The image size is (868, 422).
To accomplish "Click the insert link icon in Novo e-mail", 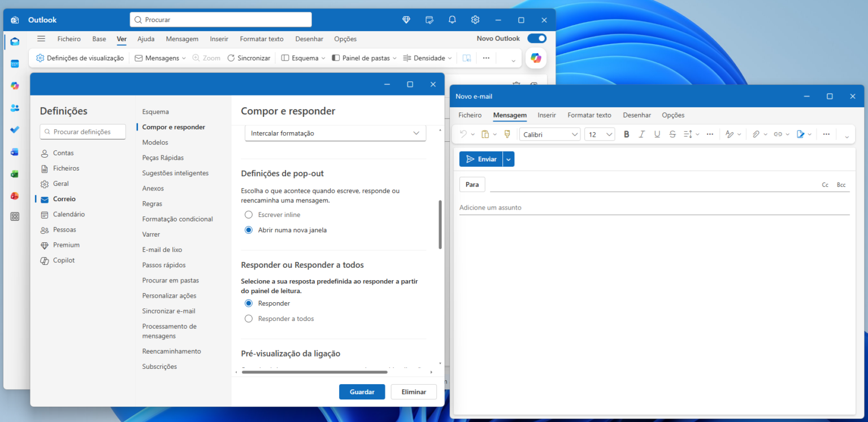I will tap(778, 134).
